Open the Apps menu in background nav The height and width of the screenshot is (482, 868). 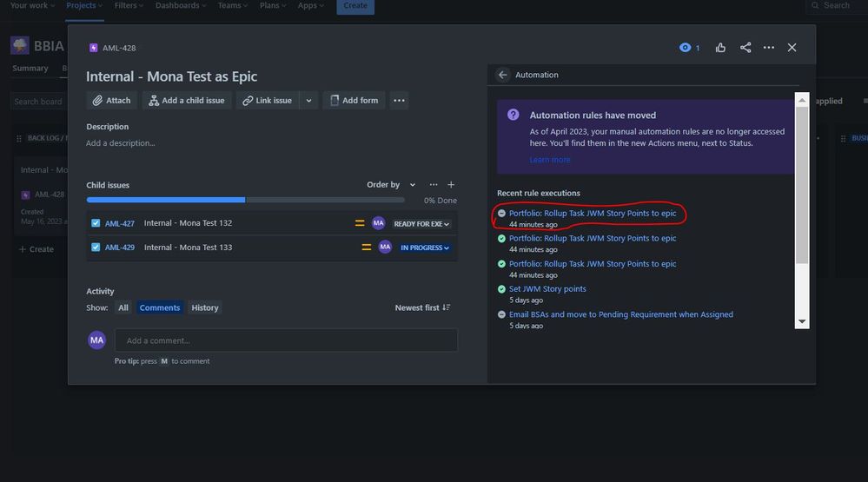tap(310, 5)
